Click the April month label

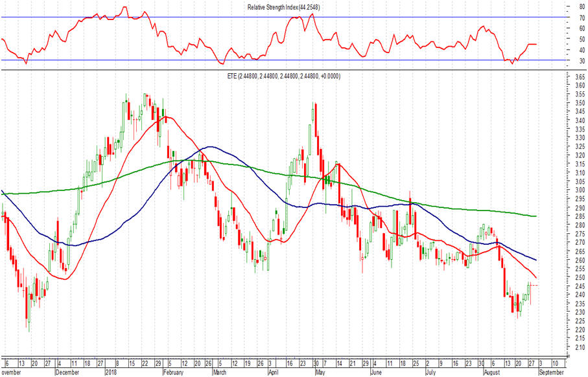tap(274, 372)
